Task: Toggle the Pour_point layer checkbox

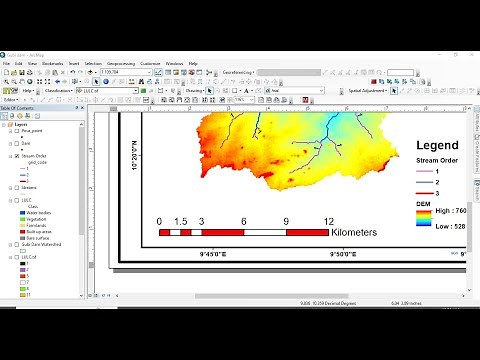Action: coord(17,131)
